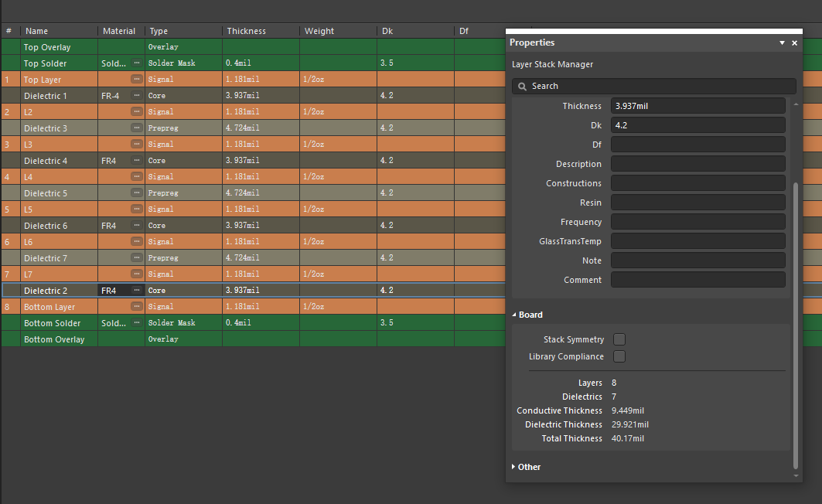Click the Thickness column header
This screenshot has width=822, height=504.
point(246,31)
